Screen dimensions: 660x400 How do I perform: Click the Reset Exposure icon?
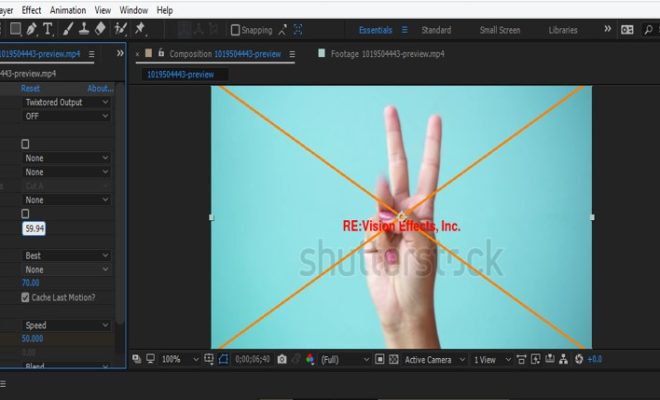pyautogui.click(x=579, y=360)
